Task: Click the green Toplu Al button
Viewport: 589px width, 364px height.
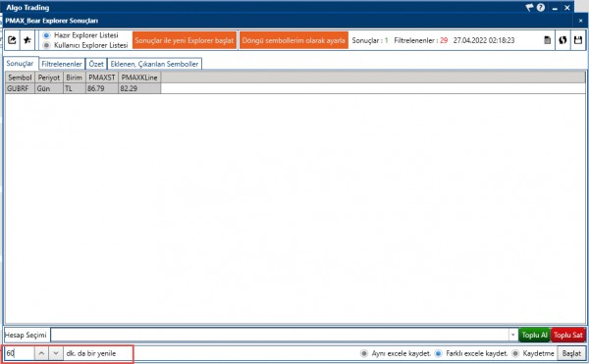Action: (x=534, y=336)
